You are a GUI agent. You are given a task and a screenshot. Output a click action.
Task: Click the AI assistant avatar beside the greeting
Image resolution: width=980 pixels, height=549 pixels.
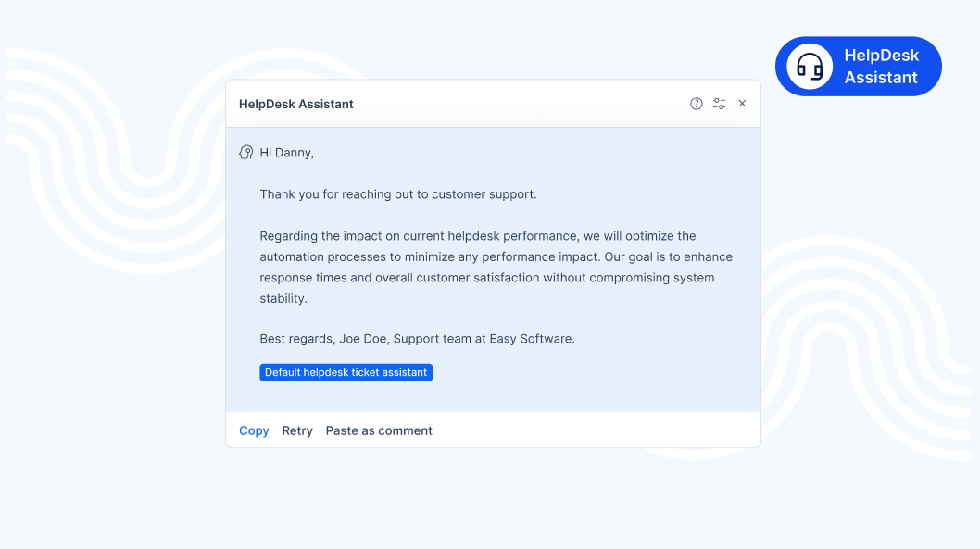[x=245, y=152]
